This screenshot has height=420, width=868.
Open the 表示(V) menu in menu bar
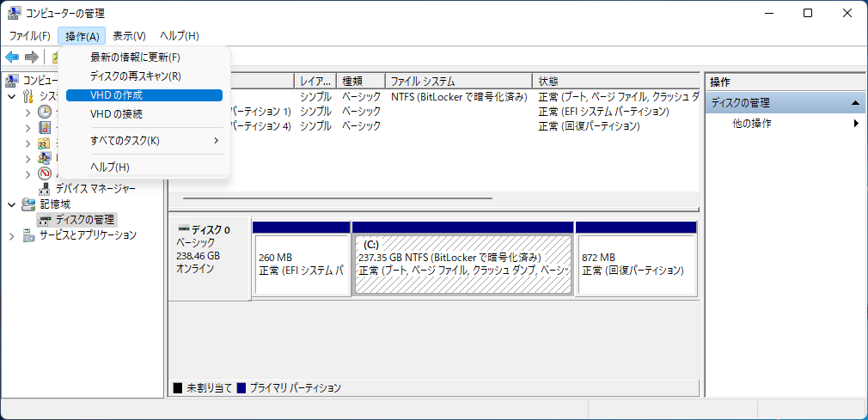129,35
